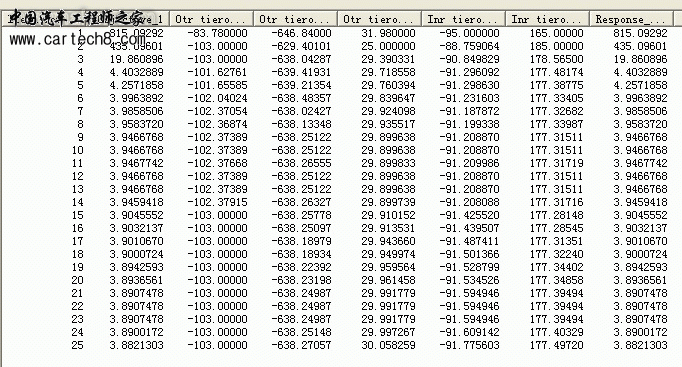Select row number 11
Screen dimensions: 682x367
coord(77,163)
